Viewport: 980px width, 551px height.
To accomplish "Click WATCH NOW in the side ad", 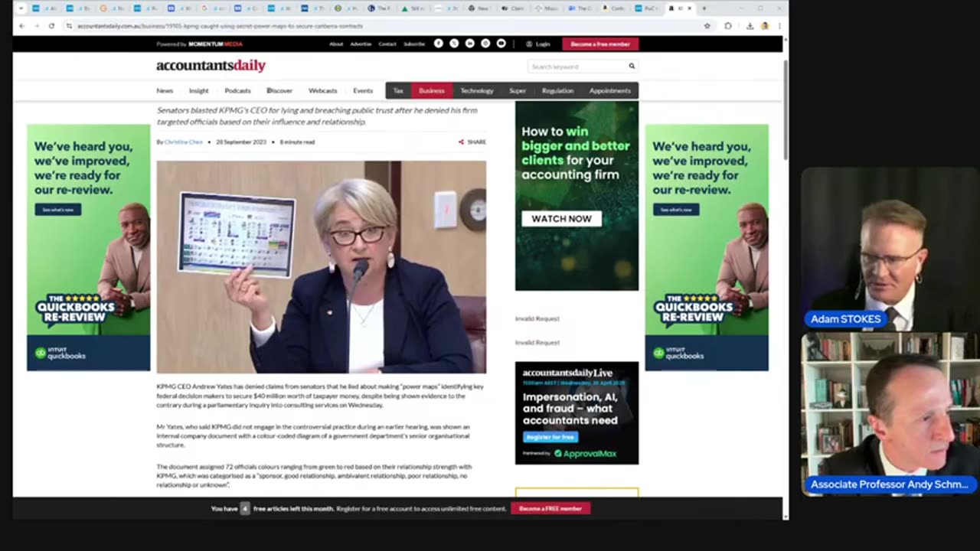I will [561, 219].
